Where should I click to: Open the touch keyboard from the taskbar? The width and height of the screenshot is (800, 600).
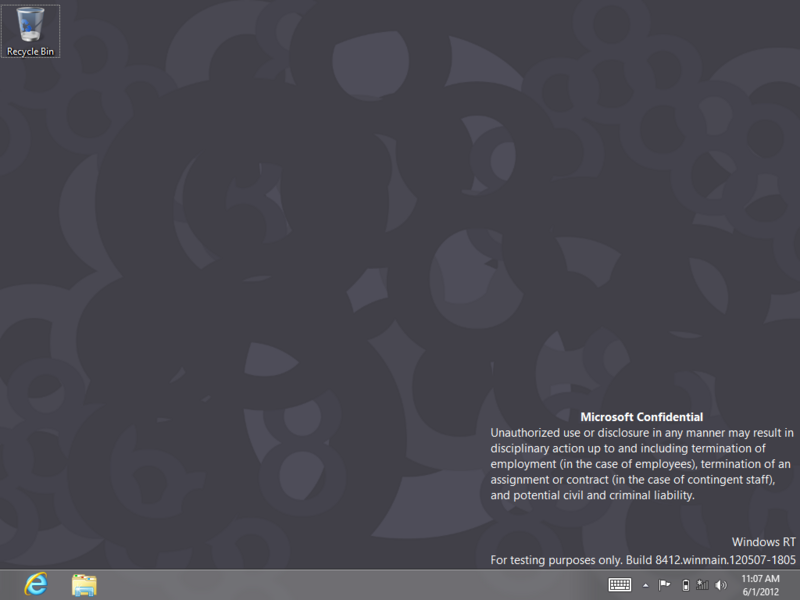click(x=619, y=585)
